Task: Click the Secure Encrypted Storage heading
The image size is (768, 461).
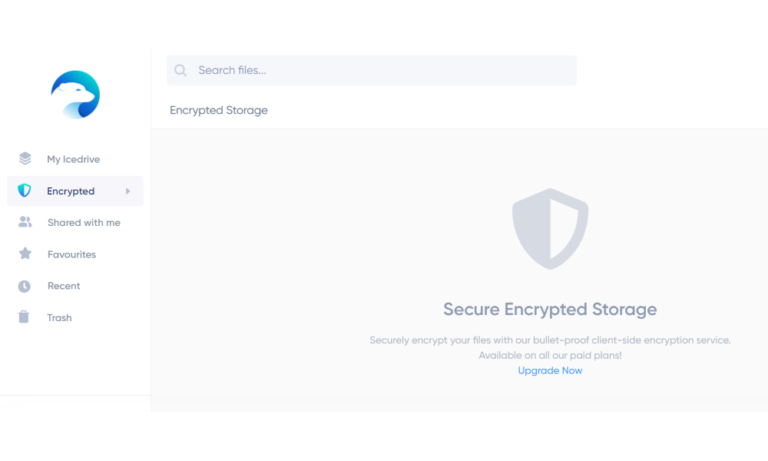Action: click(550, 309)
